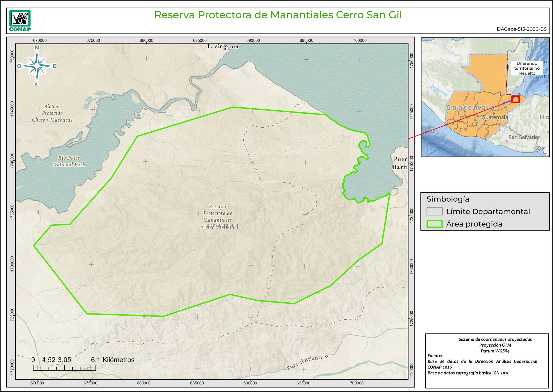Click the Proyección GTM text in info box
Viewport: 553px width, 392px height.
click(x=495, y=345)
